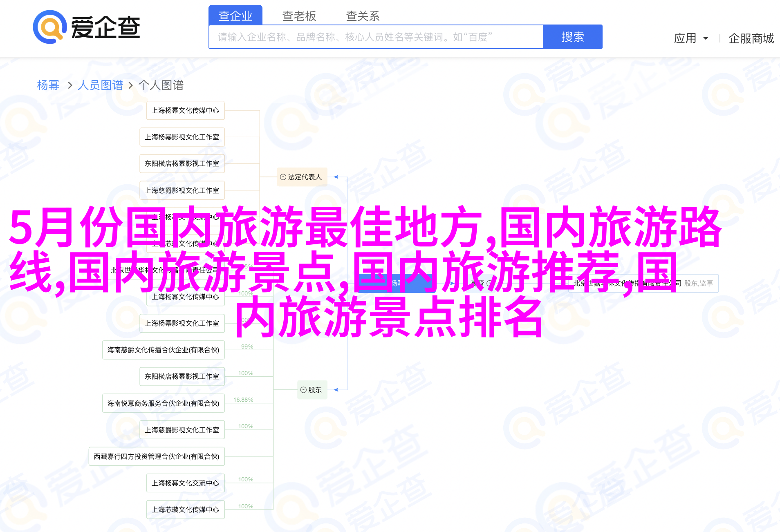Viewport: 780px width, 532px height.
Task: Select 上海杨幂影视文化工作室 node under 股东
Action: tap(182, 323)
